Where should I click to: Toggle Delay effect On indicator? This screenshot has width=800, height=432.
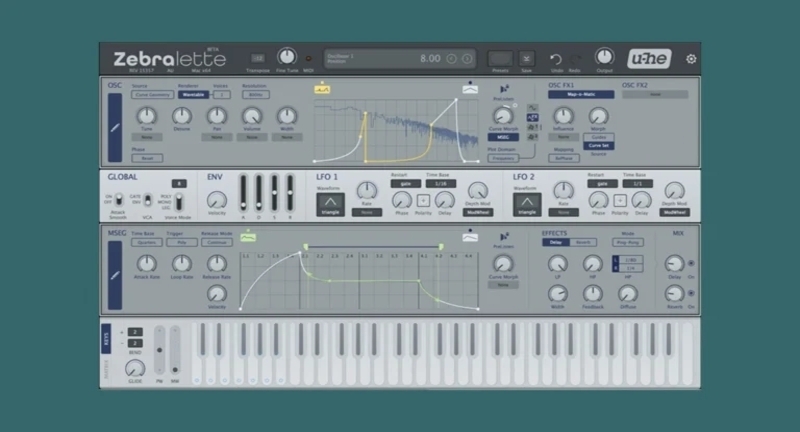coord(691,263)
